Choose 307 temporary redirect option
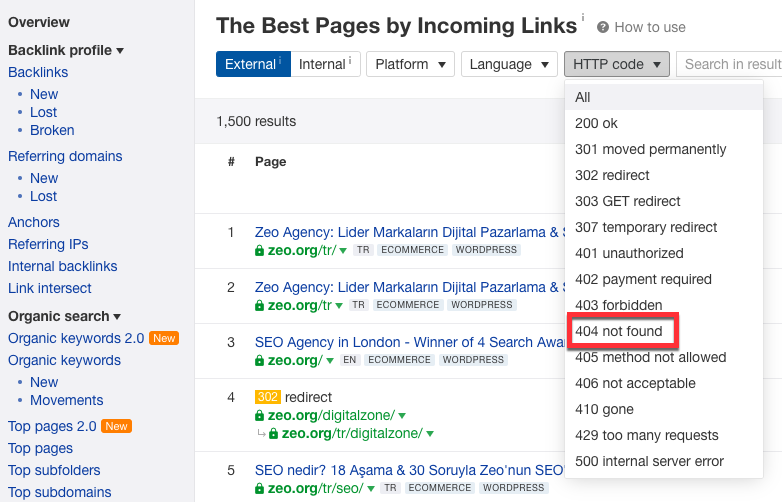This screenshot has height=502, width=782. point(664,227)
